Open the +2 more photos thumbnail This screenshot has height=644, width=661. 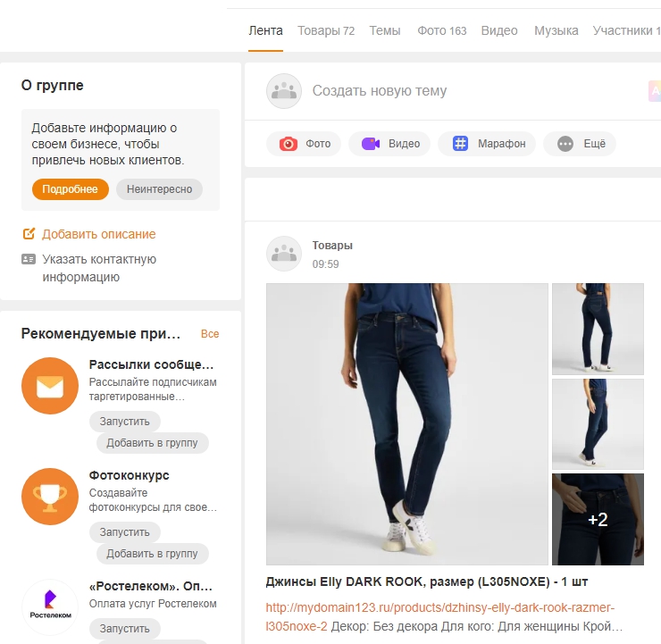[598, 519]
